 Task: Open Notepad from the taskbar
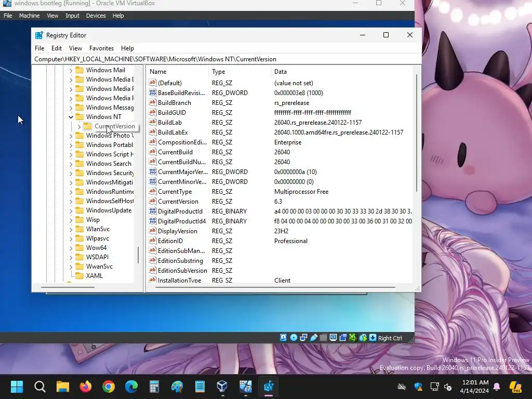(200, 387)
